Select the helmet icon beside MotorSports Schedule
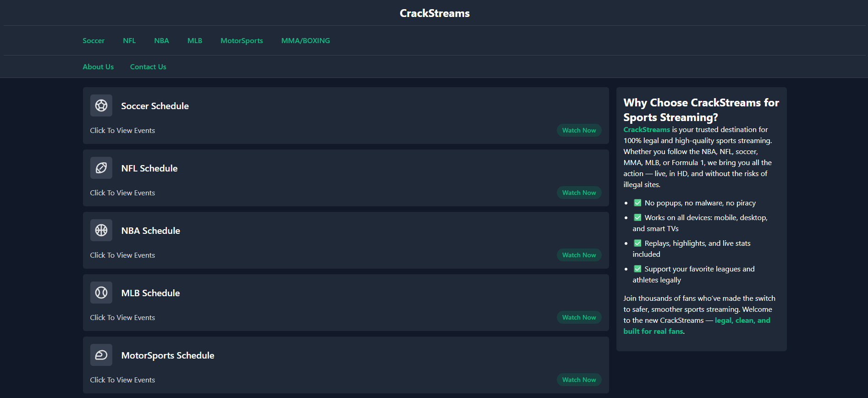 pos(101,355)
